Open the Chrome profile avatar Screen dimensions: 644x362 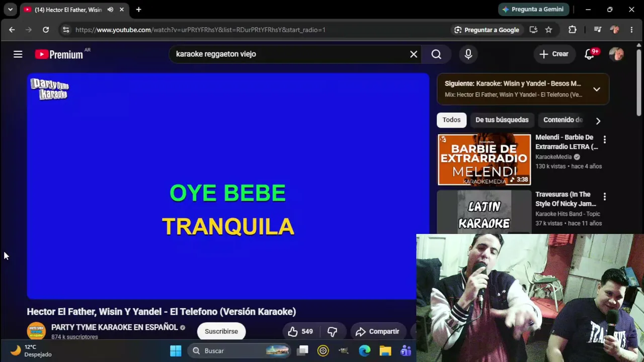[614, 30]
